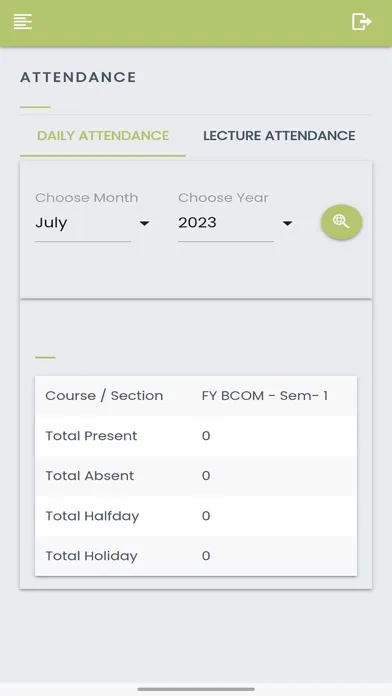Click the Total Holiday row

click(196, 556)
